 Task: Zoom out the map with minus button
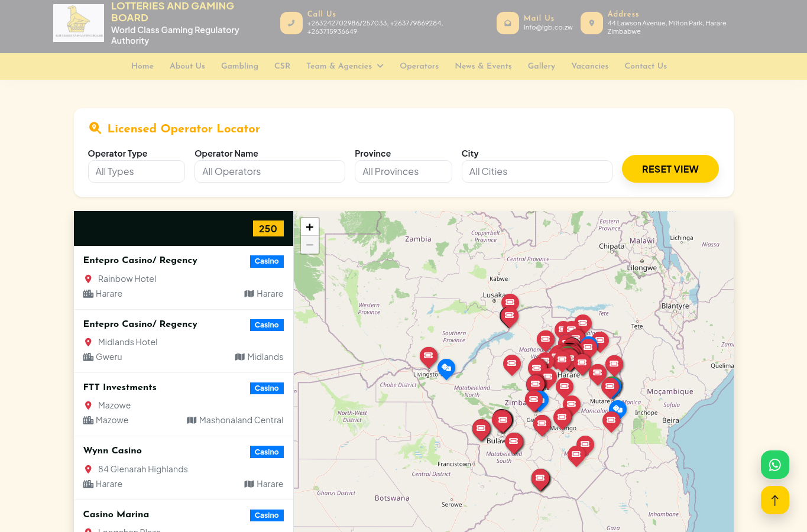point(310,245)
